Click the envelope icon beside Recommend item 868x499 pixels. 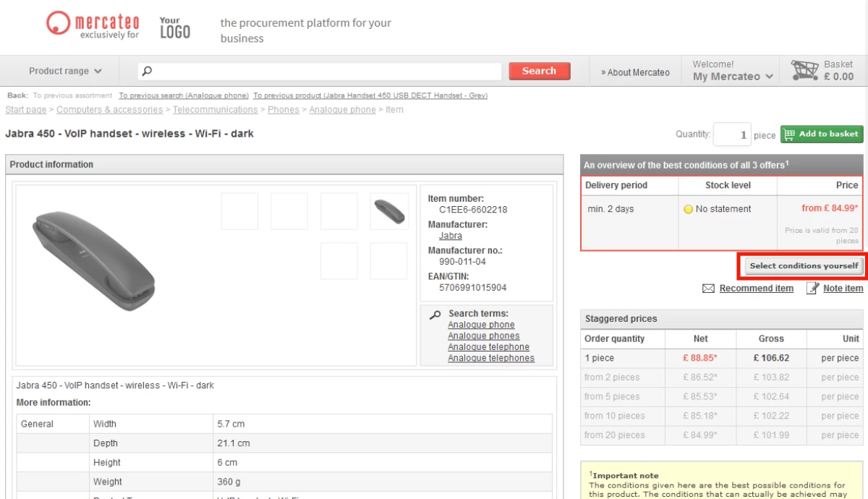[x=708, y=289]
